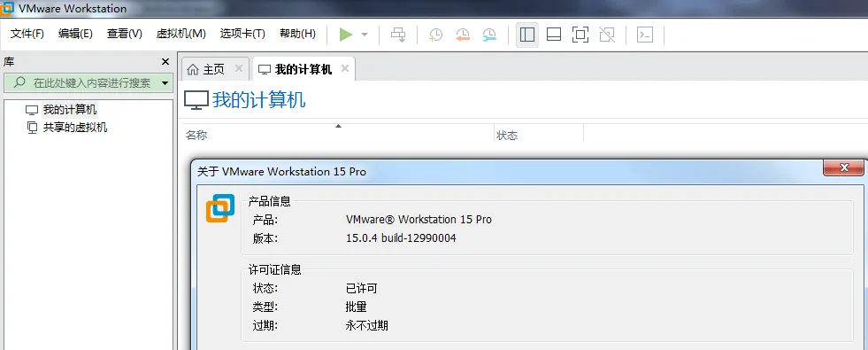Click the product name VMware® Workstation 15 Pro
The width and height of the screenshot is (868, 350).
419,220
